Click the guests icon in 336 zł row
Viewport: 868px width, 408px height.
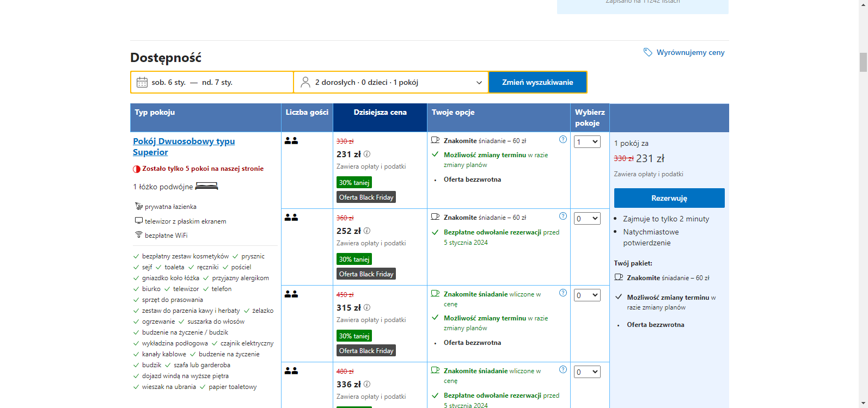point(291,370)
